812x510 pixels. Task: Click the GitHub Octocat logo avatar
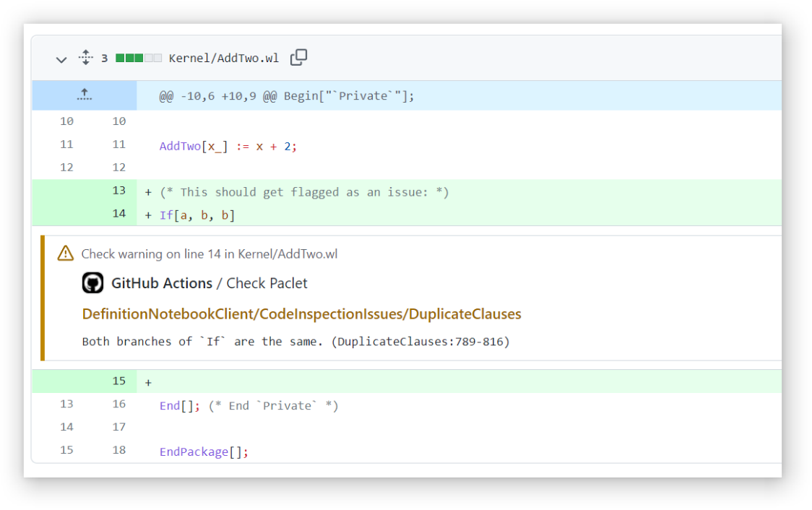93,283
